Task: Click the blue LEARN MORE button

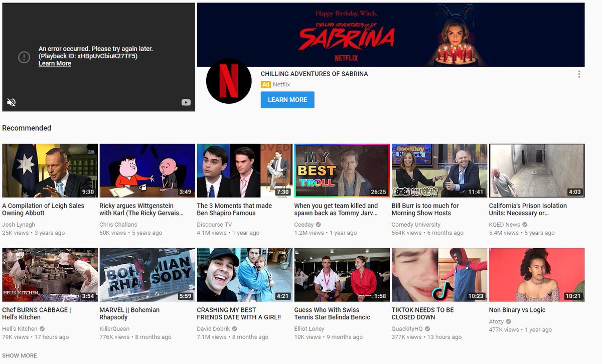Action: [287, 100]
